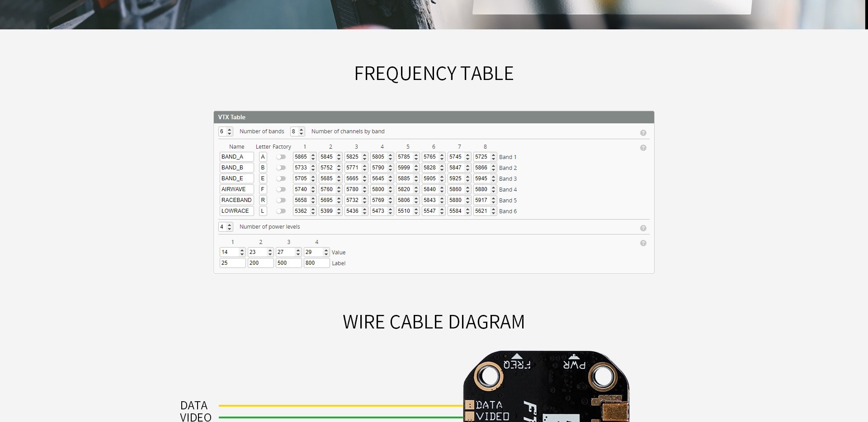Click the LOWRACE channel 8 field 5621
The width and height of the screenshot is (868, 422).
click(x=481, y=211)
